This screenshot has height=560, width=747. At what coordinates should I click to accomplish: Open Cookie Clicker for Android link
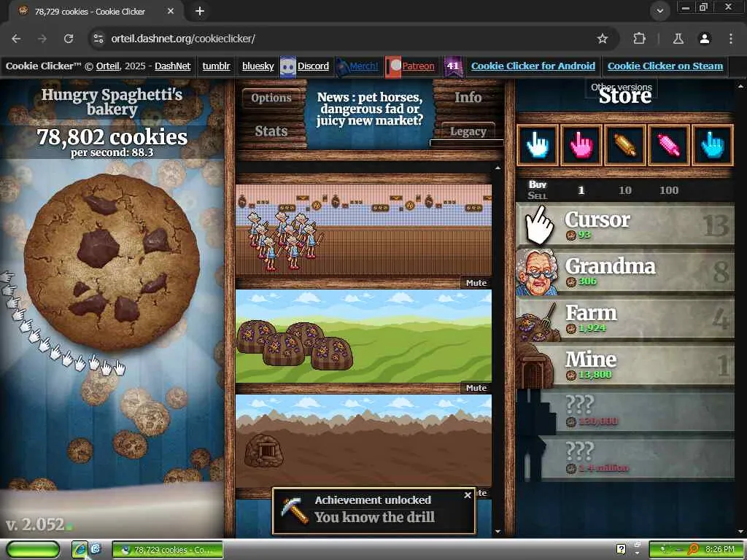(x=533, y=66)
